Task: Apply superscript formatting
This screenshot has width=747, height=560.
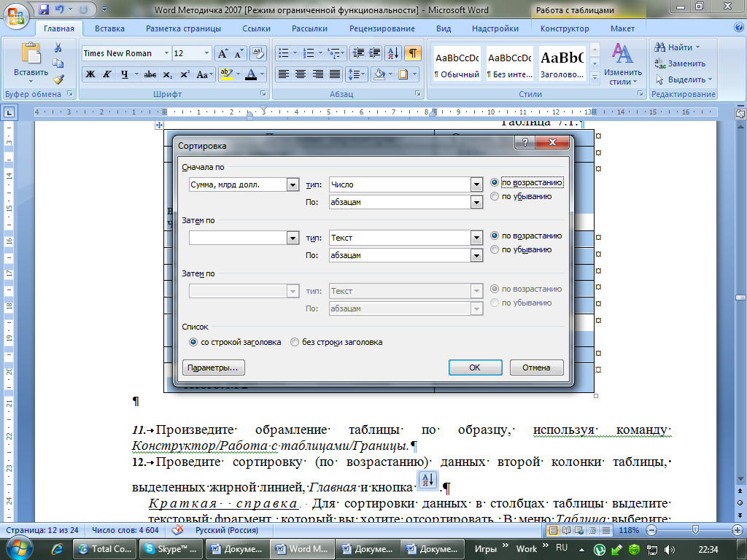Action: pos(185,74)
